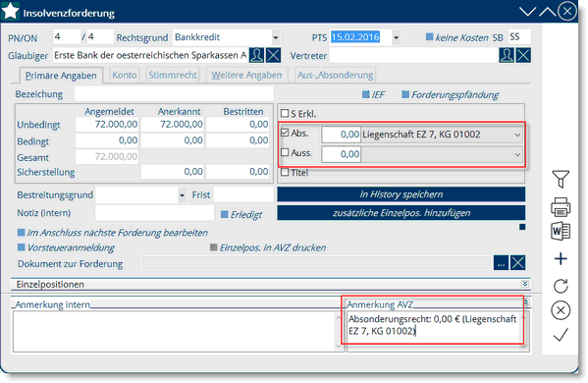Click the Anmerkung intern text area
This screenshot has height=383, width=588.
[173, 332]
